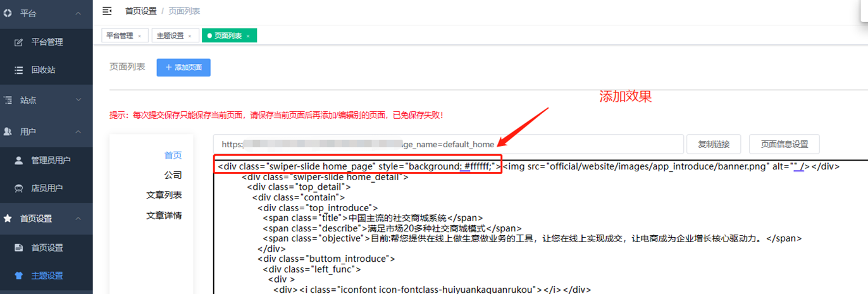868x294 pixels.
Task: Open 平台管理 in the sidebar
Action: (46, 42)
